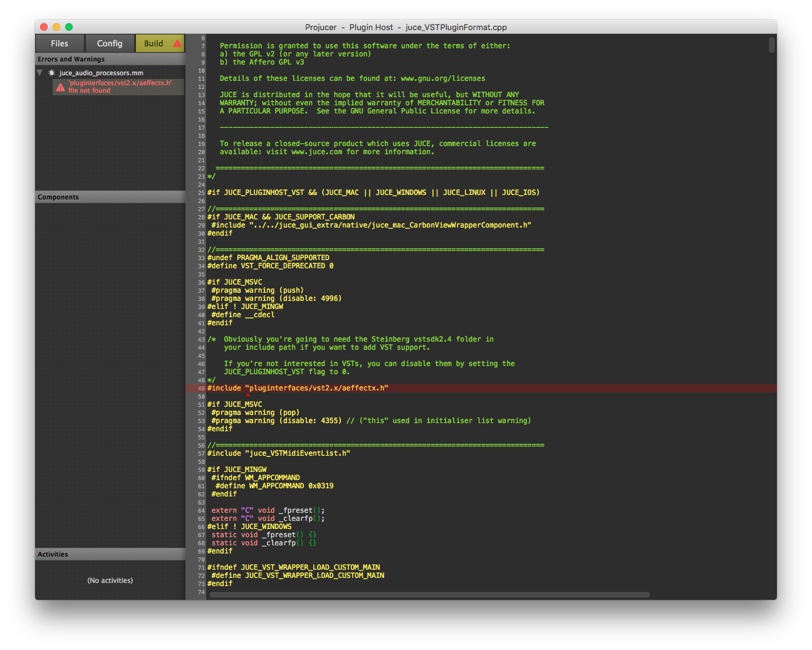Click the '#pragma warning (disable: 4355)' line
The width and height of the screenshot is (812, 650).
click(371, 421)
